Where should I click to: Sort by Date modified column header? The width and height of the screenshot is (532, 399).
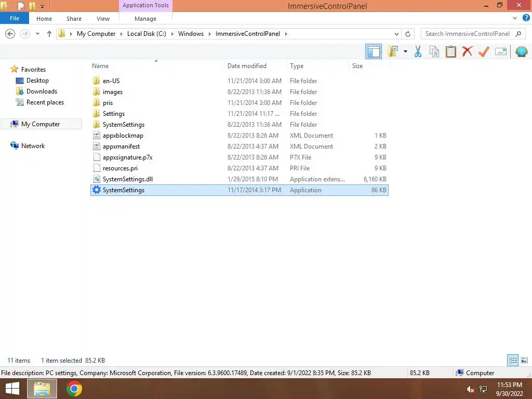[247, 66]
